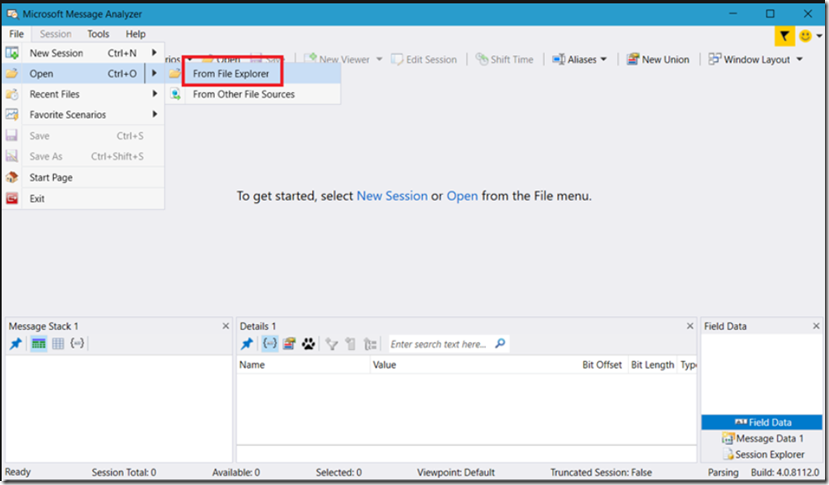Screen dimensions: 829x485
Task: Select grid view icon in Message Stack
Action: pos(58,344)
